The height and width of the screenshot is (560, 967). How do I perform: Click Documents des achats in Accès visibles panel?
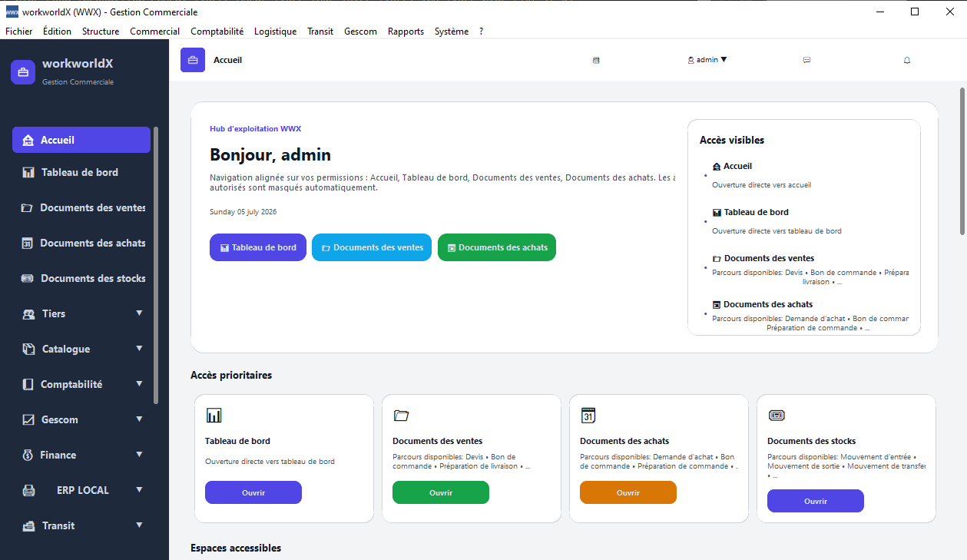pyautogui.click(x=763, y=304)
